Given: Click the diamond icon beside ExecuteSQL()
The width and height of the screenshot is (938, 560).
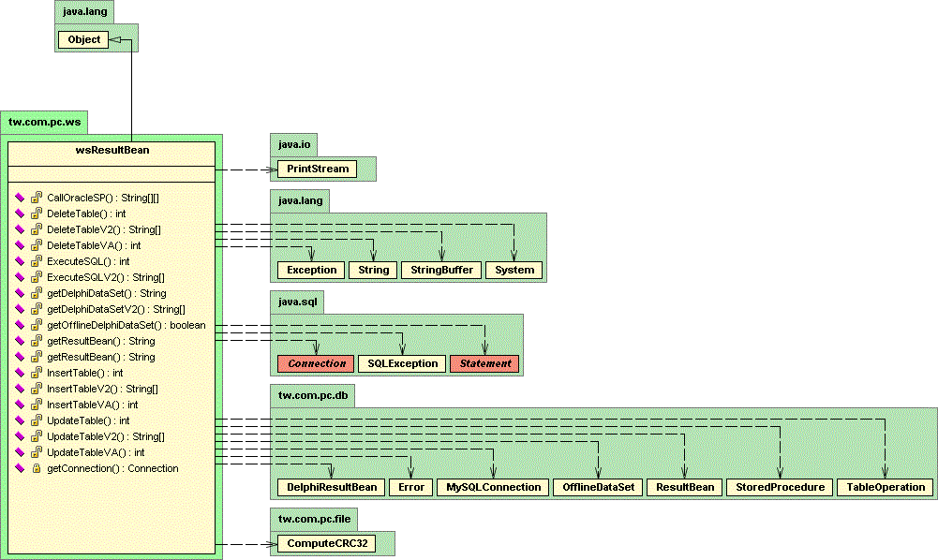Looking at the screenshot, I should pyautogui.click(x=20, y=261).
